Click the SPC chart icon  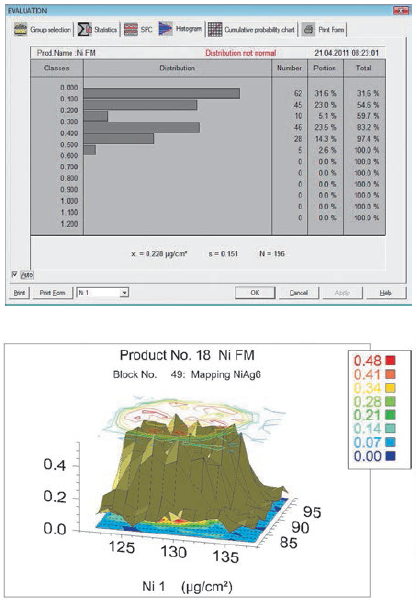[131, 29]
